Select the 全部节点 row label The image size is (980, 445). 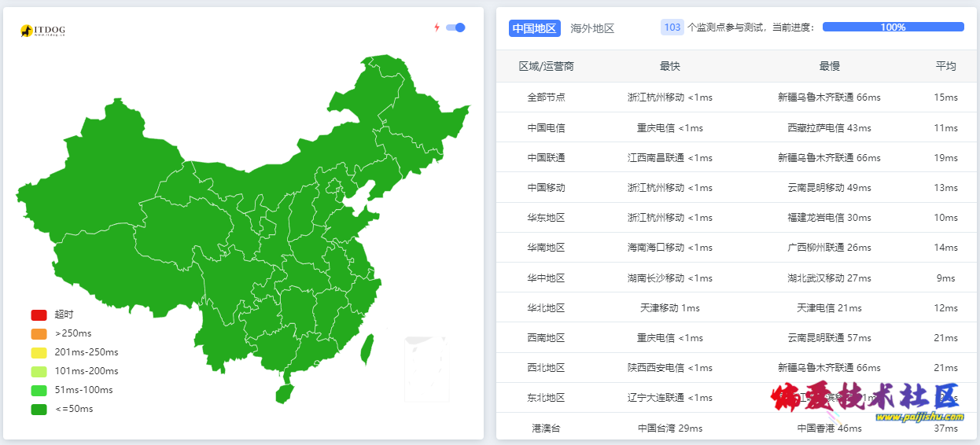[546, 97]
